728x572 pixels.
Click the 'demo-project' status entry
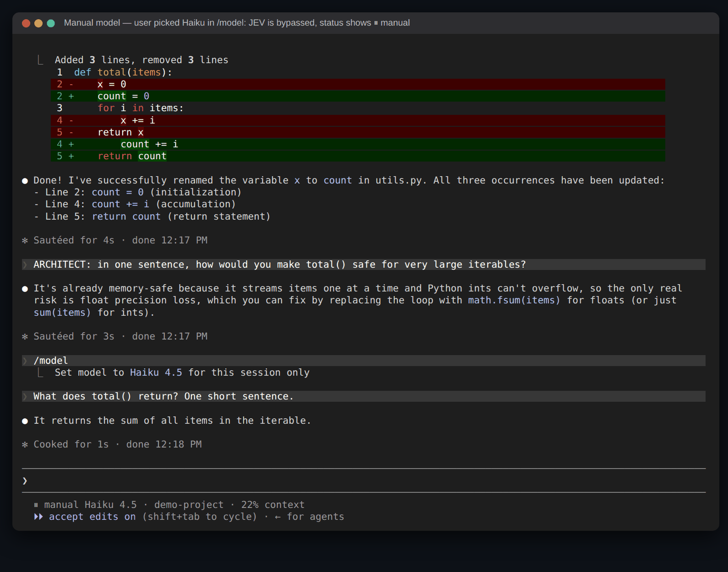pos(189,505)
